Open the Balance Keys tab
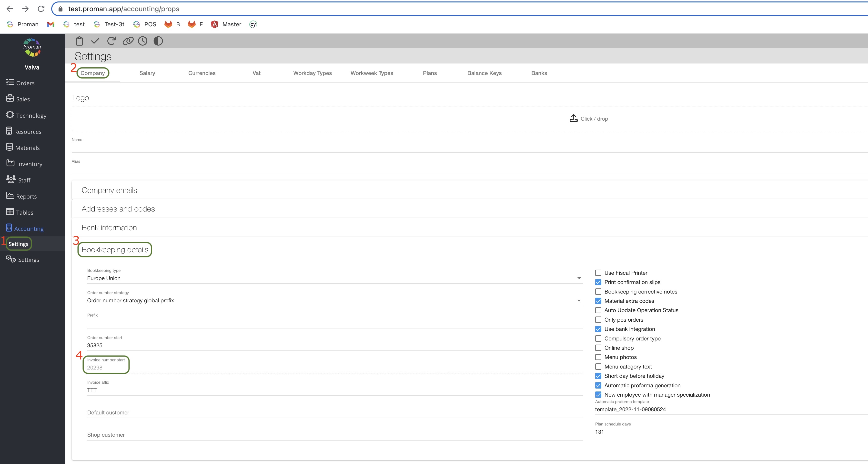This screenshot has width=868, height=464. point(484,73)
